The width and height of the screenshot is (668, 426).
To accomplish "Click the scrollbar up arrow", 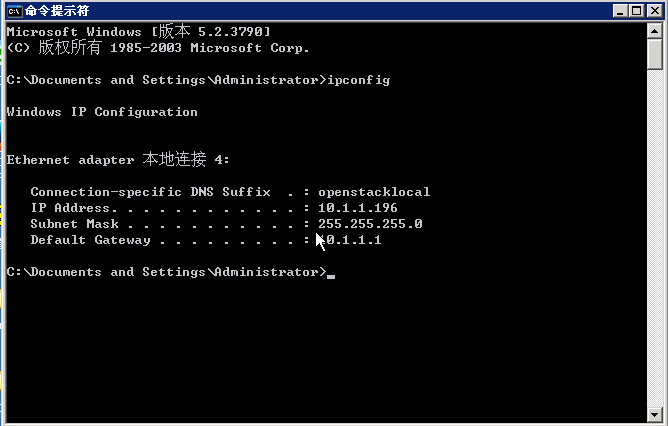I will tap(654, 31).
